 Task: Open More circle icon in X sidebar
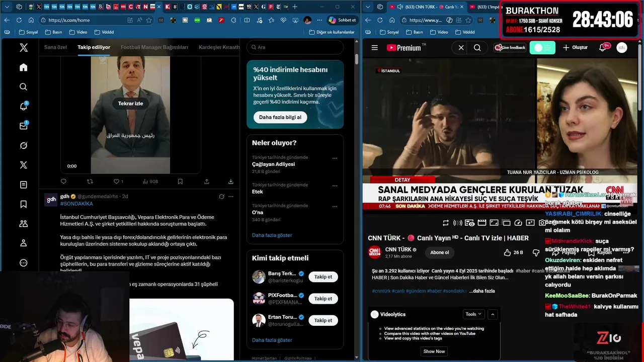(24, 263)
